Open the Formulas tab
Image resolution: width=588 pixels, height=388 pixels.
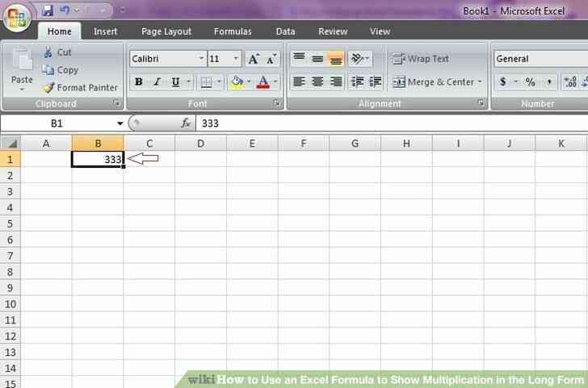(x=233, y=31)
